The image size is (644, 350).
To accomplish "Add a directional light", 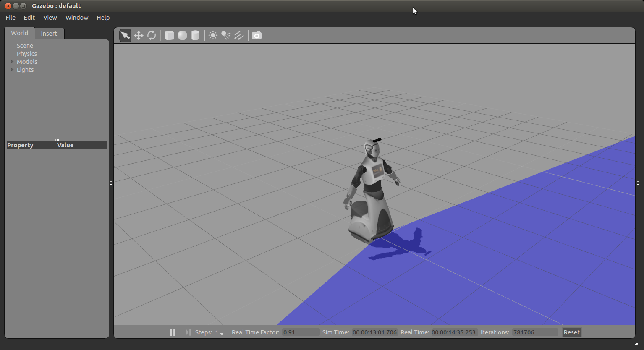I will pyautogui.click(x=239, y=36).
